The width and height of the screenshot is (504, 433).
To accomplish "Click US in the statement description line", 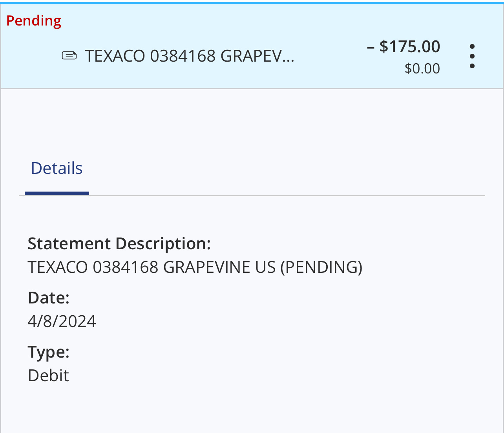I will [x=265, y=267].
